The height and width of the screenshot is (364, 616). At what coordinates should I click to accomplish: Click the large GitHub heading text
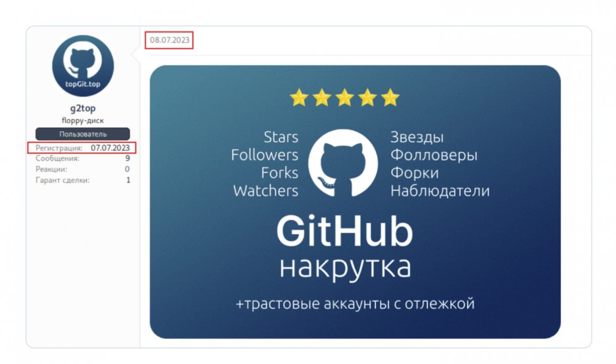pyautogui.click(x=344, y=232)
